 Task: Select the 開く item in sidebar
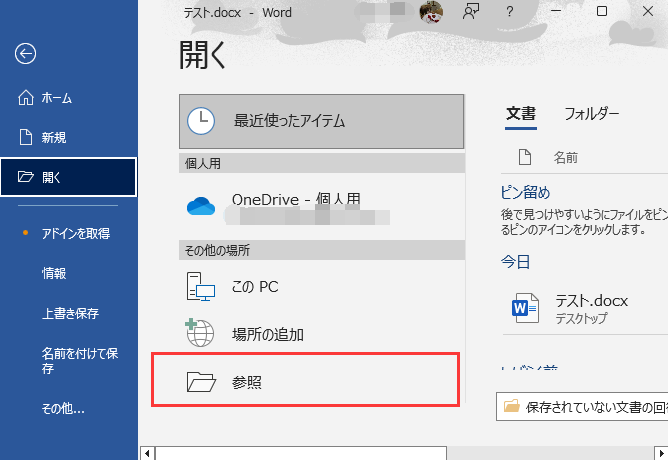[x=69, y=177]
